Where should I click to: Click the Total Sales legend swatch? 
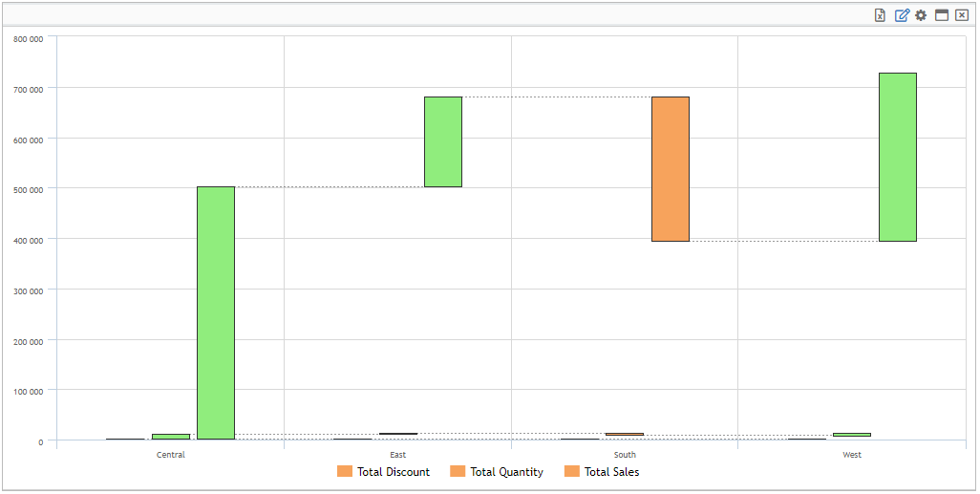pyautogui.click(x=572, y=472)
